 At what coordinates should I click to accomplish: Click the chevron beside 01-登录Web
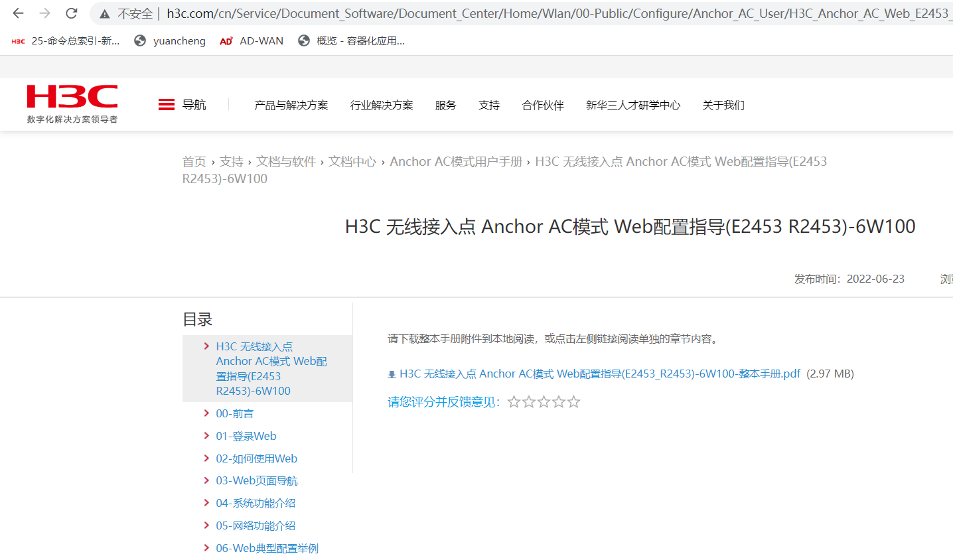(206, 436)
